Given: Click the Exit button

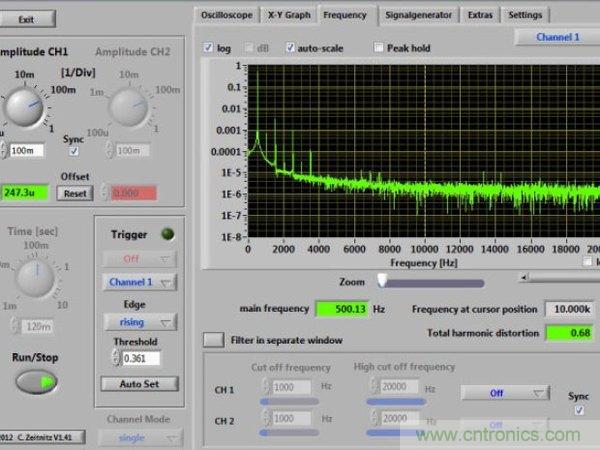Looking at the screenshot, I should coord(27,19).
